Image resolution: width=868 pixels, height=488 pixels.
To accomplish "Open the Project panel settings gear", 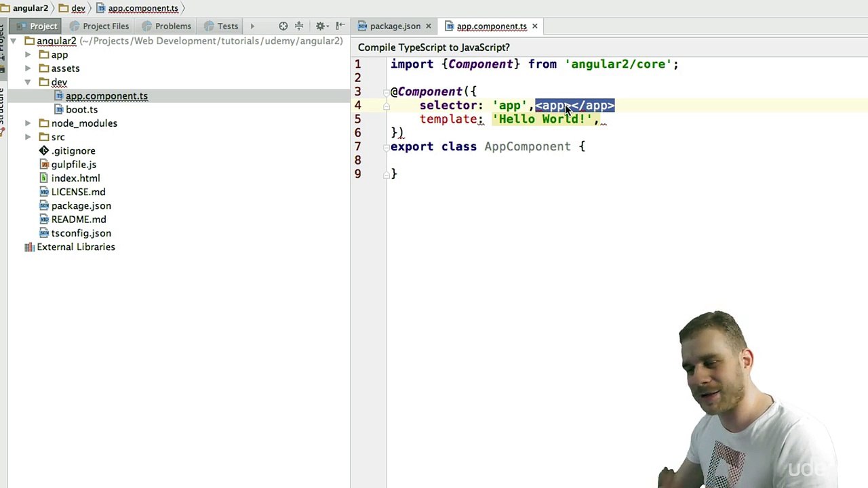I will click(321, 26).
